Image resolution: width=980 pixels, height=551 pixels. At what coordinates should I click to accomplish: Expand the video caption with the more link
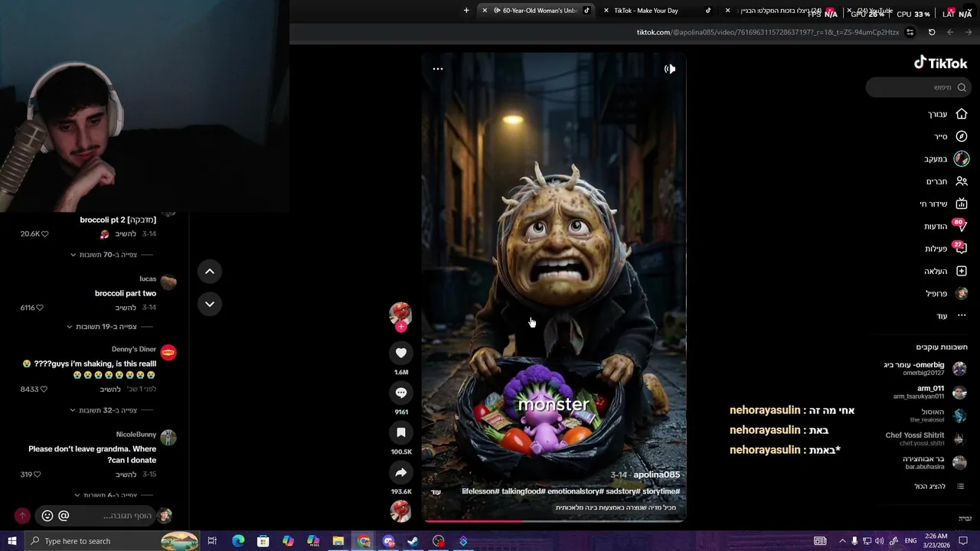[436, 492]
